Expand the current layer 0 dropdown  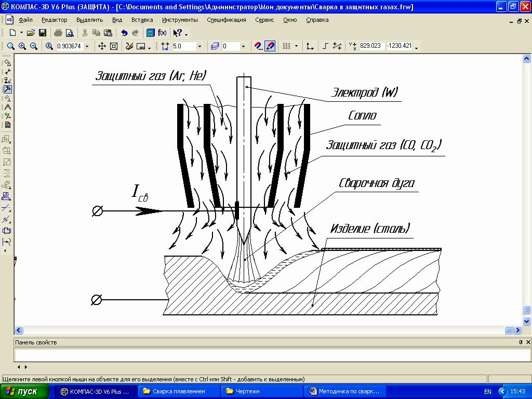tap(243, 46)
